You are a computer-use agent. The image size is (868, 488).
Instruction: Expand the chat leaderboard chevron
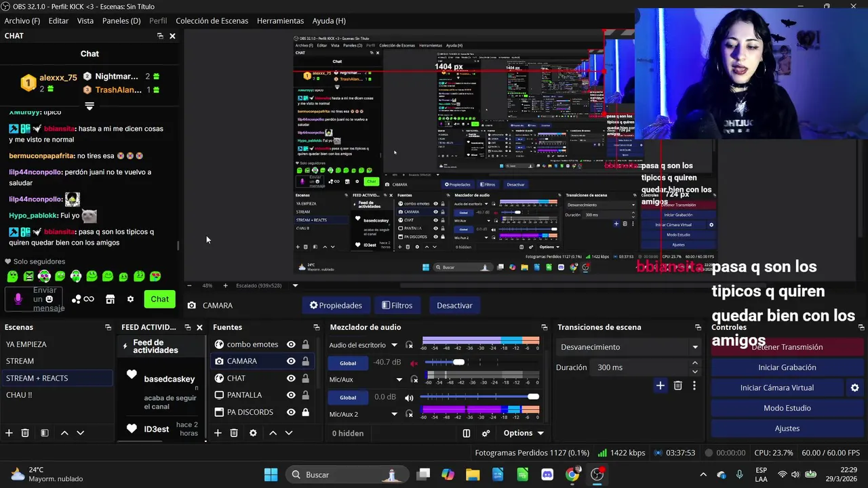click(90, 106)
